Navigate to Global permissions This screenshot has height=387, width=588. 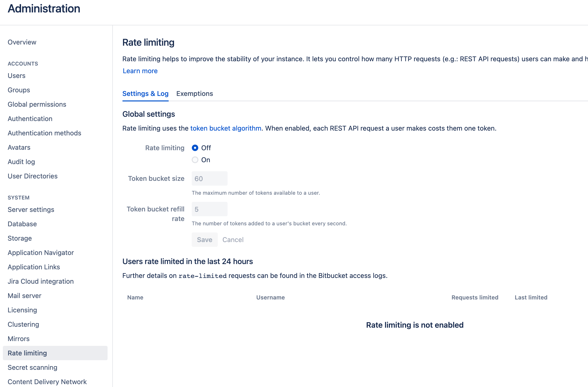coord(37,104)
